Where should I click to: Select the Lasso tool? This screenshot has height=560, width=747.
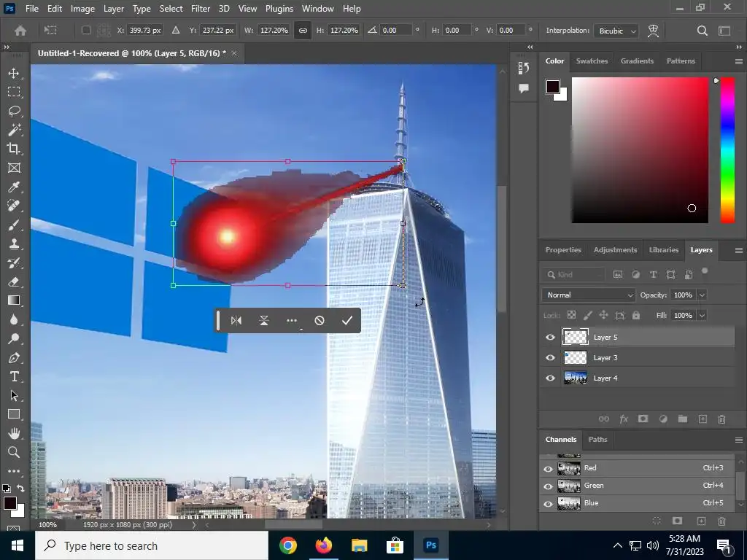coord(14,111)
